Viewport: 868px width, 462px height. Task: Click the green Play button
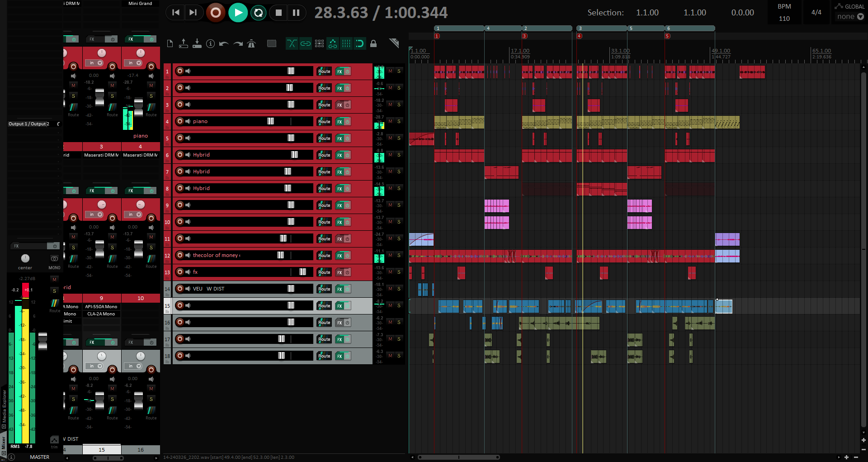[x=238, y=13]
